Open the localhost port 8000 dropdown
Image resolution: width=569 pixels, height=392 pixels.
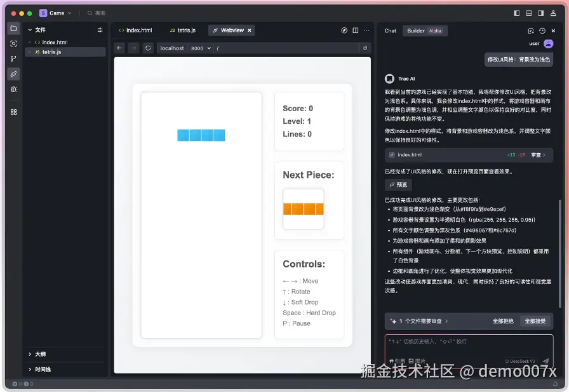coord(201,48)
